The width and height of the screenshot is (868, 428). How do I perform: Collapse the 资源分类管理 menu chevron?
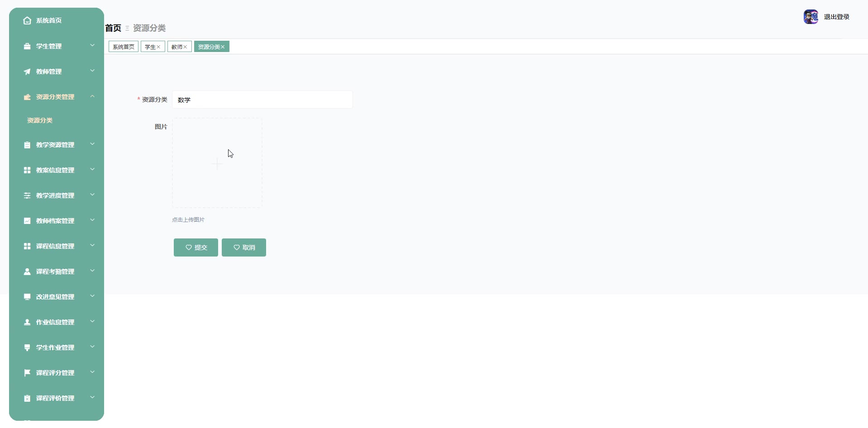click(92, 96)
